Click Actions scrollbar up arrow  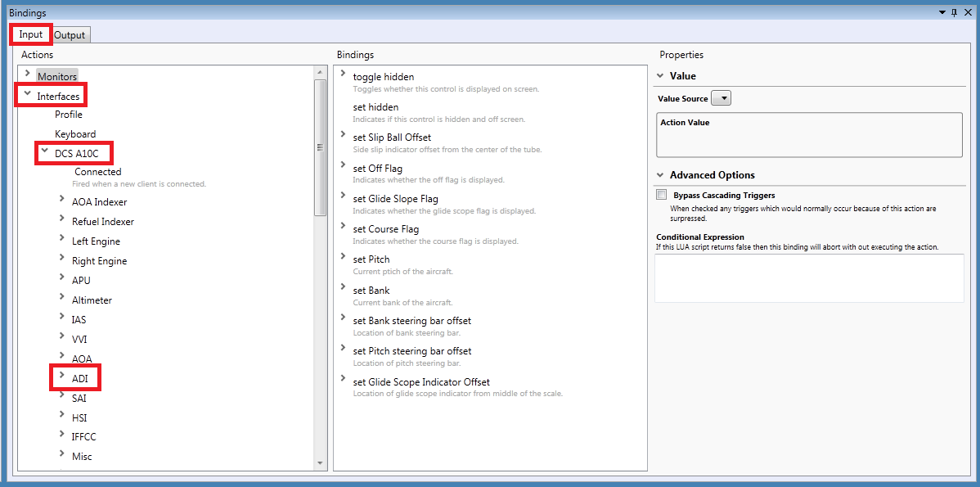(x=320, y=72)
